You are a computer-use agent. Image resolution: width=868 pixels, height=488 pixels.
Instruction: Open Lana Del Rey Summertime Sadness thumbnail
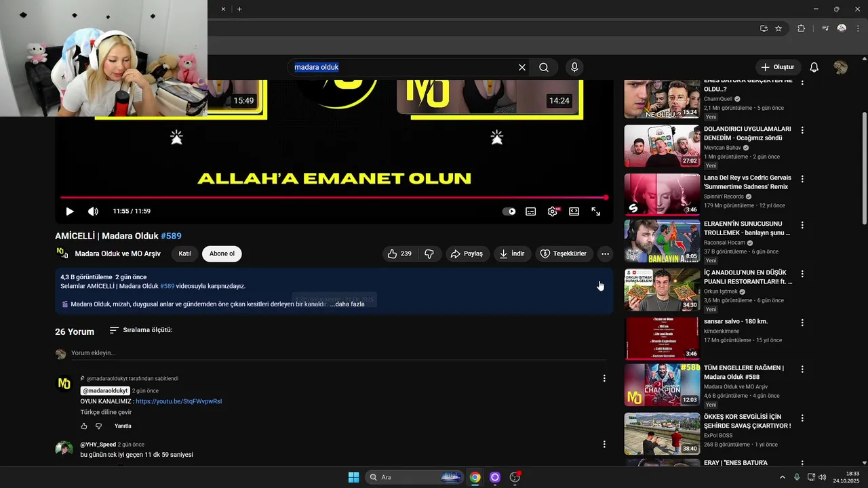point(662,195)
